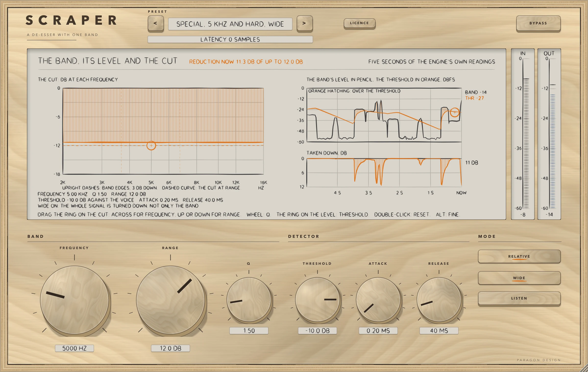588x372 pixels.
Task: Go to the next preset with the > button
Action: click(305, 23)
